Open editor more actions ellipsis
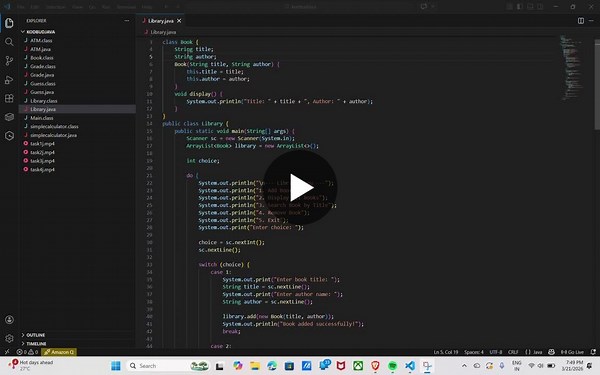This screenshot has width=600, height=375. click(591, 21)
